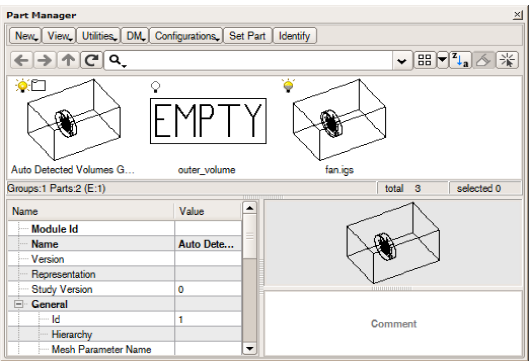Select the Module Id property row

(x=125, y=229)
